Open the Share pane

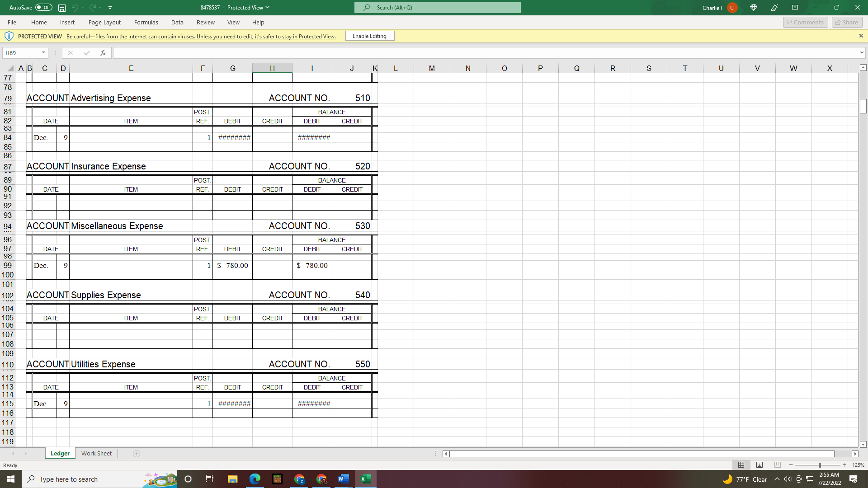coord(846,22)
